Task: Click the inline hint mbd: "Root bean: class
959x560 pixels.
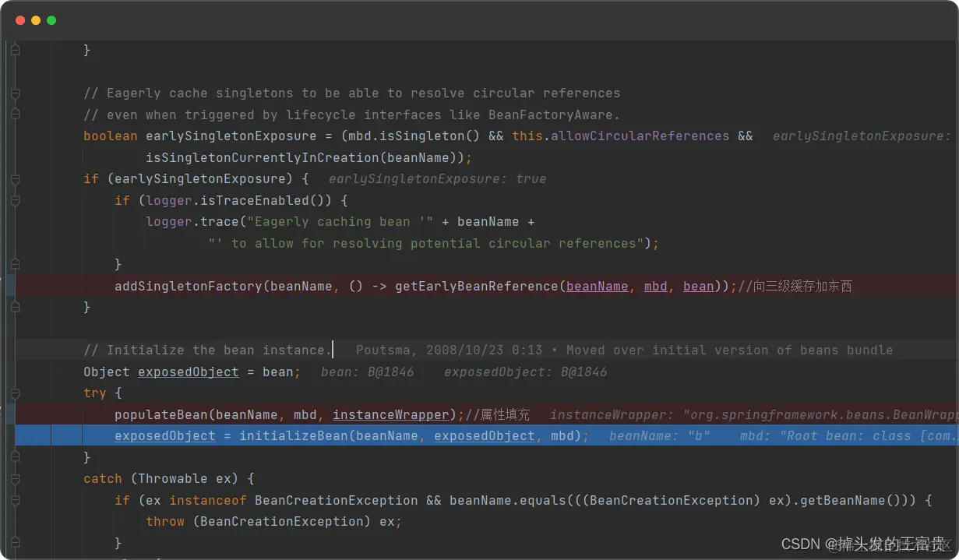Action: tap(849, 435)
